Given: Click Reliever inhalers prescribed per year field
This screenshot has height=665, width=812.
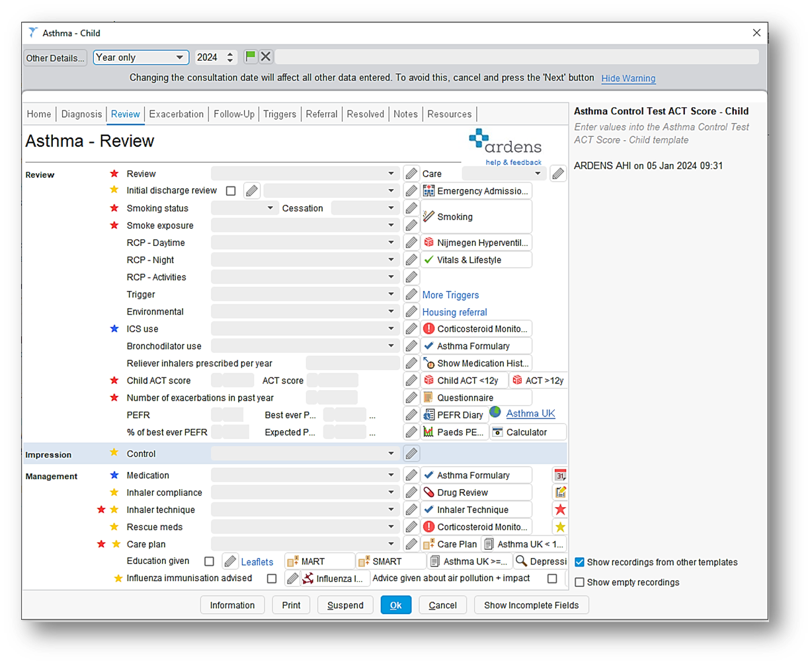Looking at the screenshot, I should coord(353,363).
